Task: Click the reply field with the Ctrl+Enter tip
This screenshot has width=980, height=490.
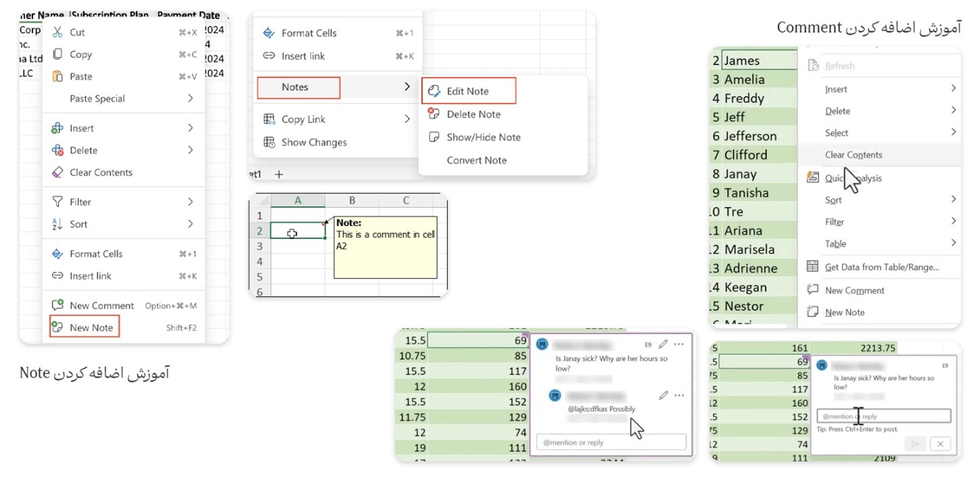Action: [883, 416]
